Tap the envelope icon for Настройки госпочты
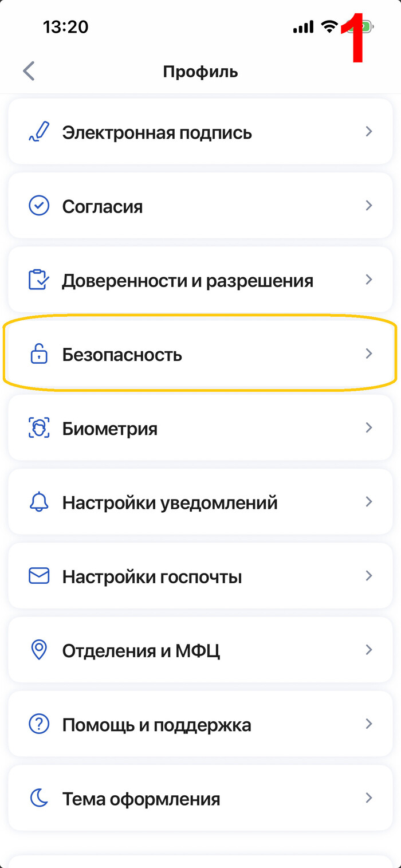 (38, 576)
